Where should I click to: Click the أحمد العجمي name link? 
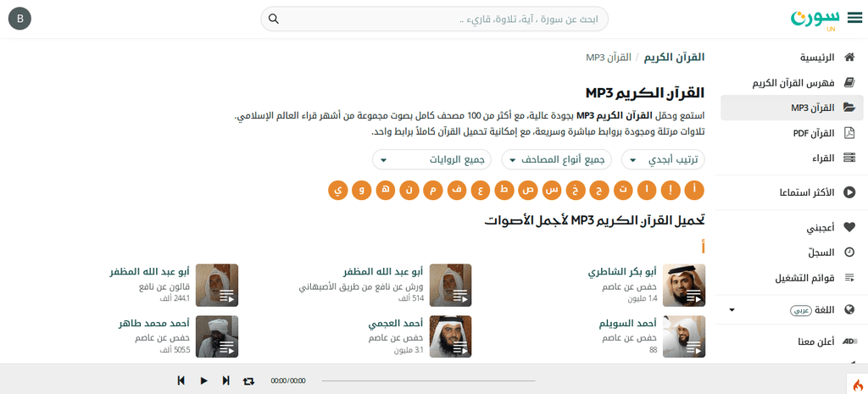pos(396,324)
